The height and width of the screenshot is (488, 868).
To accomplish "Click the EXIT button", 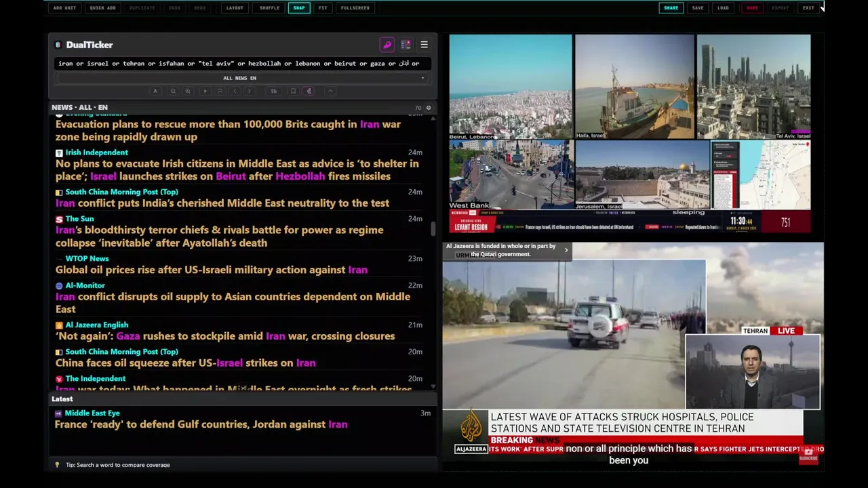I will [x=808, y=7].
